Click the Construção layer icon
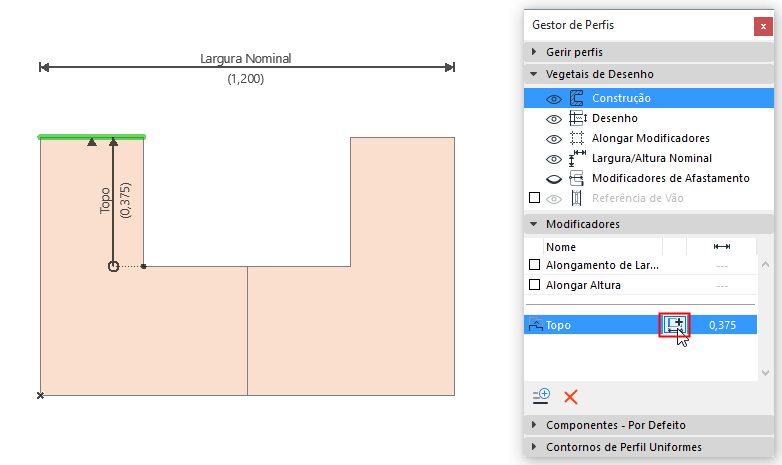The width and height of the screenshot is (782, 465). pos(577,98)
